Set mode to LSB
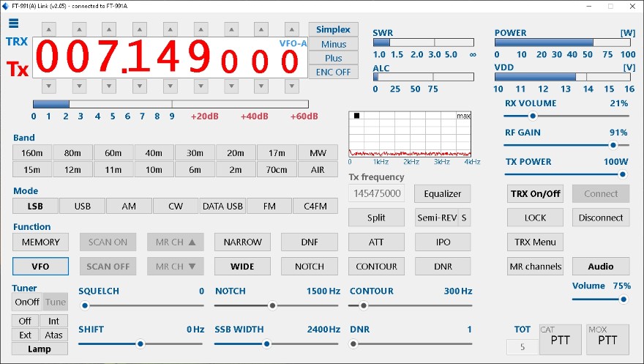Screen dimensions: 644x364 pyautogui.click(x=35, y=206)
